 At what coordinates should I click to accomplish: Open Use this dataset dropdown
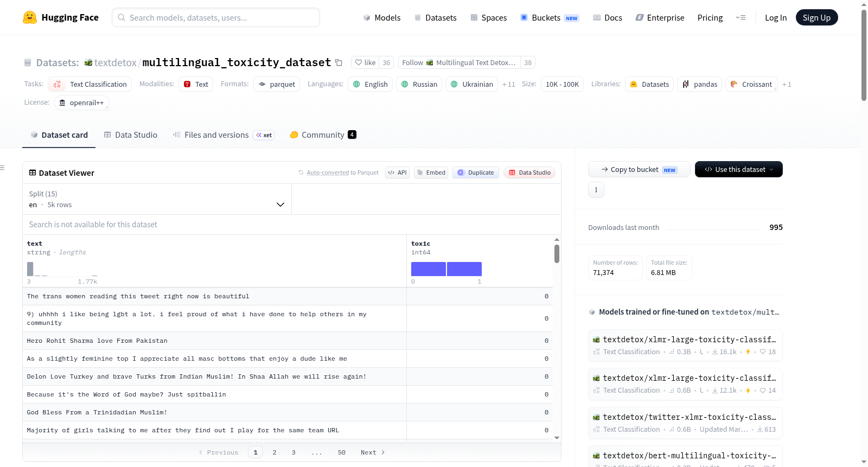coord(738,169)
